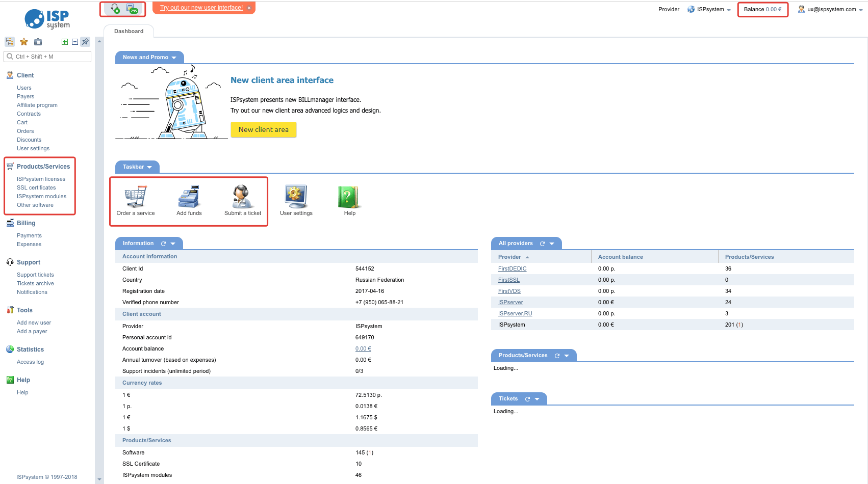The width and height of the screenshot is (868, 484).
Task: Open Access log under Statistics
Action: 30,362
